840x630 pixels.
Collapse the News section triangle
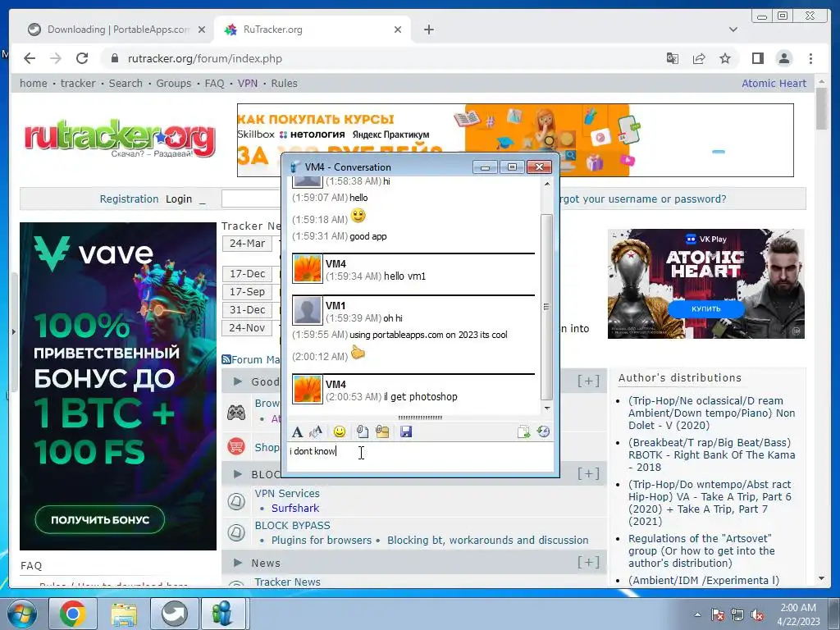237,563
